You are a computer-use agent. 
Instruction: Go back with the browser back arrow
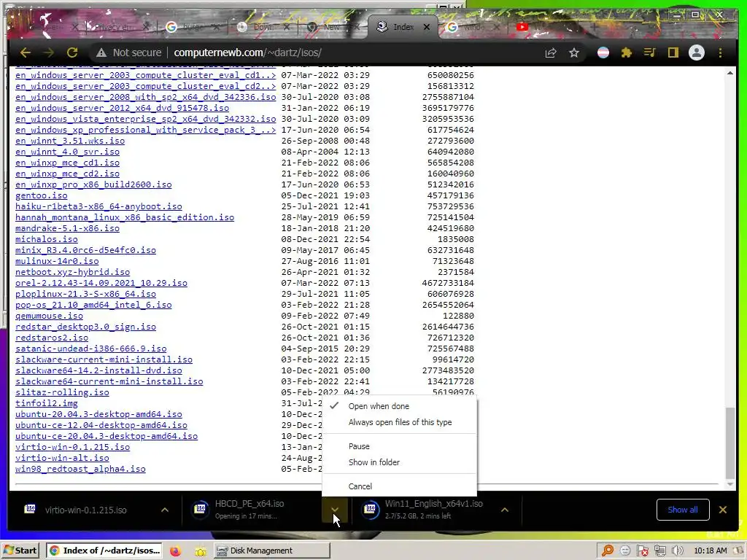tap(26, 52)
